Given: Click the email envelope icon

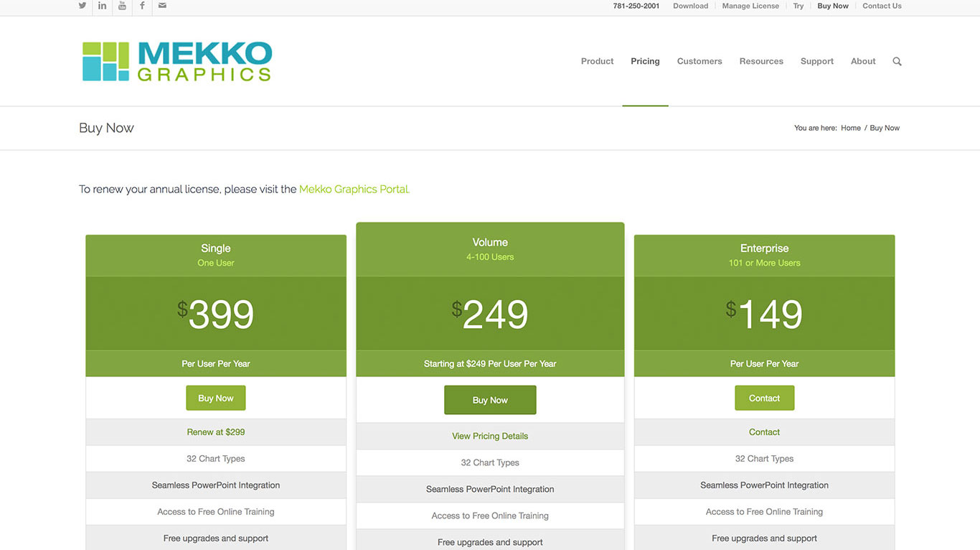Looking at the screenshot, I should (x=162, y=6).
